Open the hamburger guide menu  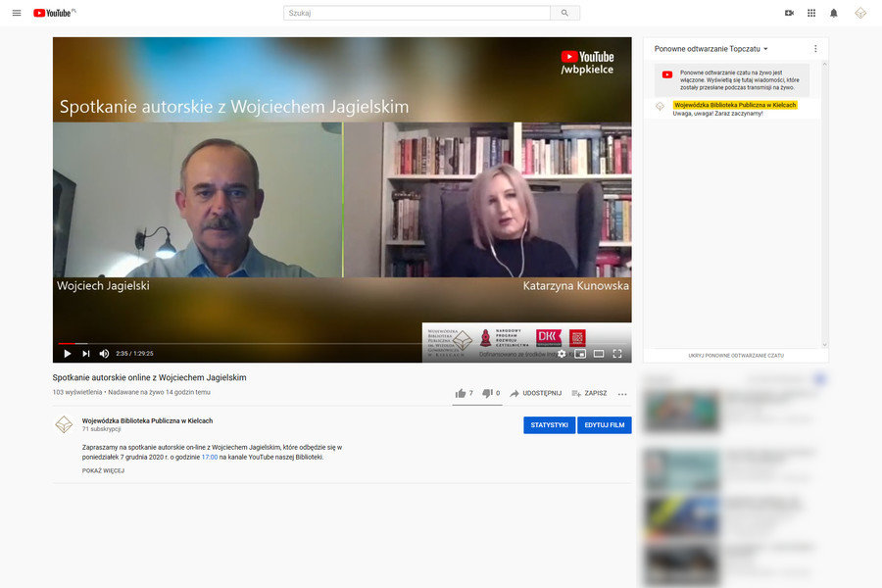tap(17, 13)
